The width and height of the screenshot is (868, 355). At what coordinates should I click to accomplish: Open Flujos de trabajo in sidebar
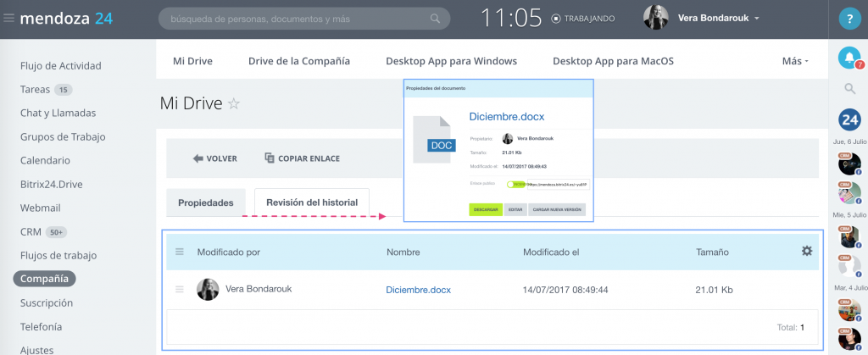tap(58, 256)
